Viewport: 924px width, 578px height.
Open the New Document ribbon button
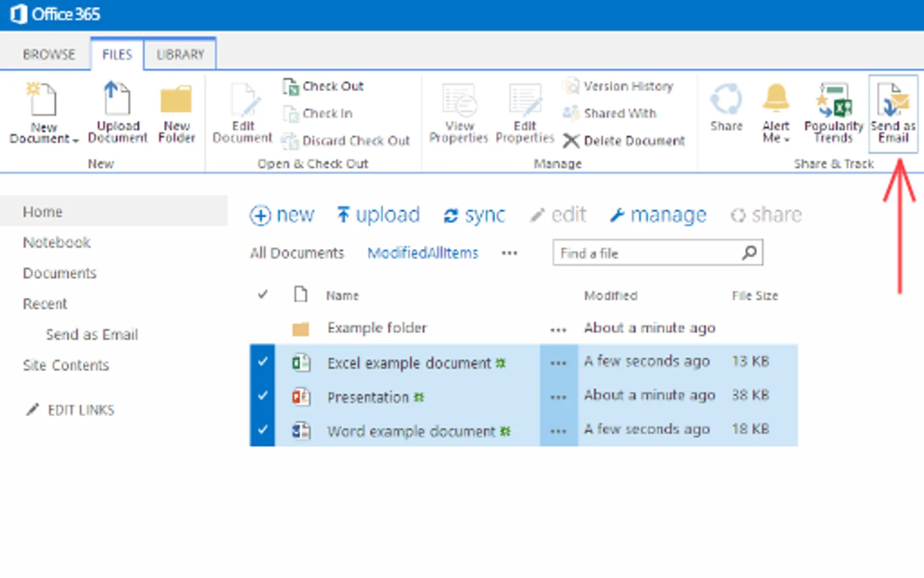[44, 113]
